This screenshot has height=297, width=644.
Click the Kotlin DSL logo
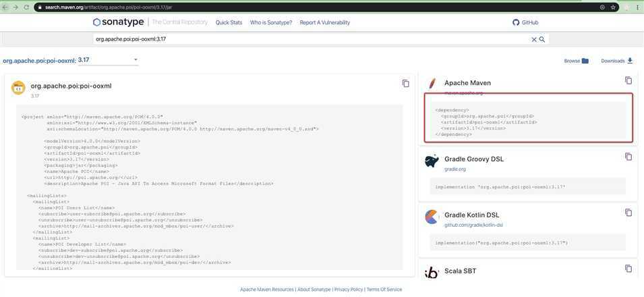tap(432, 217)
